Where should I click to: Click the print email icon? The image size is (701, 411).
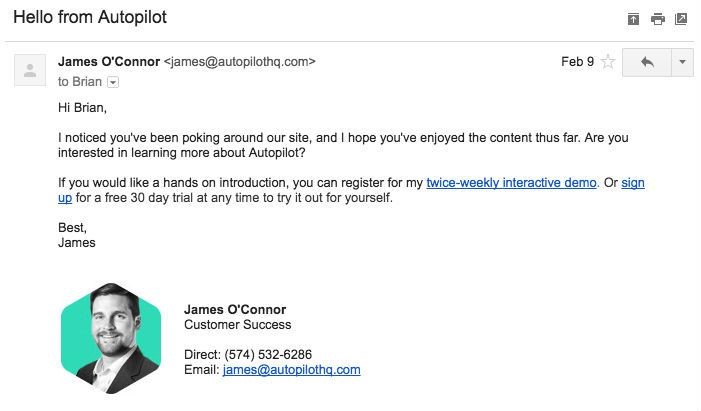[658, 19]
